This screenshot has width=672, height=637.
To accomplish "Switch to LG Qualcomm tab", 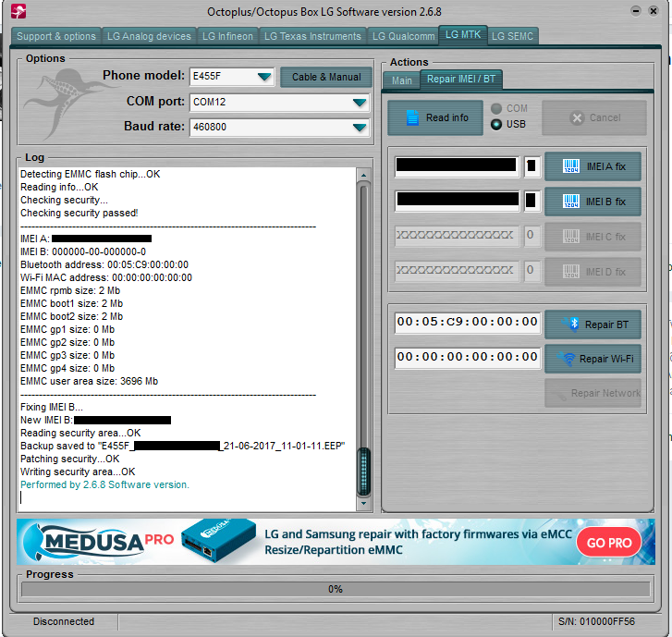I will (x=403, y=36).
